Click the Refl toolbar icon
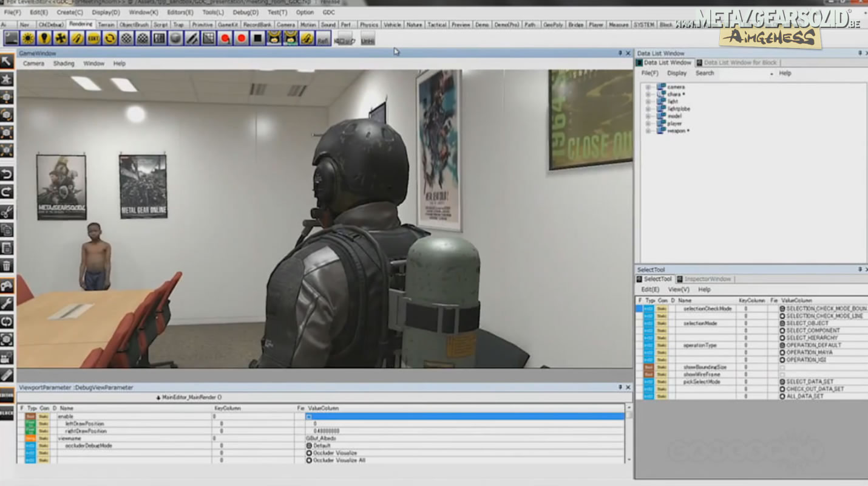 click(324, 39)
